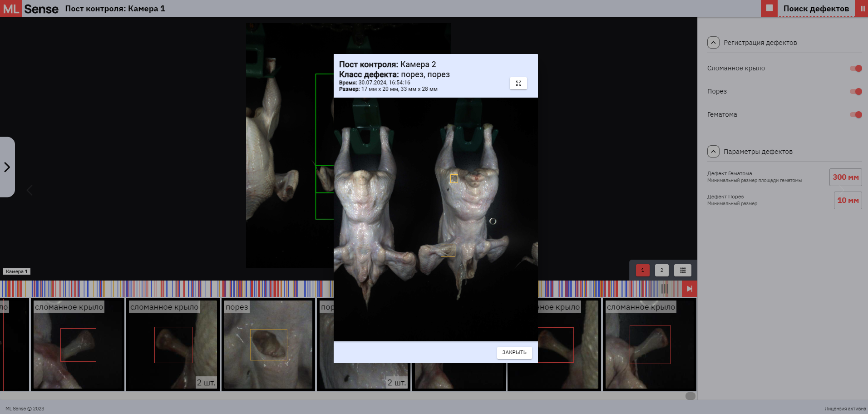Viewport: 868px width, 414px height.
Task: Go to the previous camera image arrow
Action: [x=30, y=190]
